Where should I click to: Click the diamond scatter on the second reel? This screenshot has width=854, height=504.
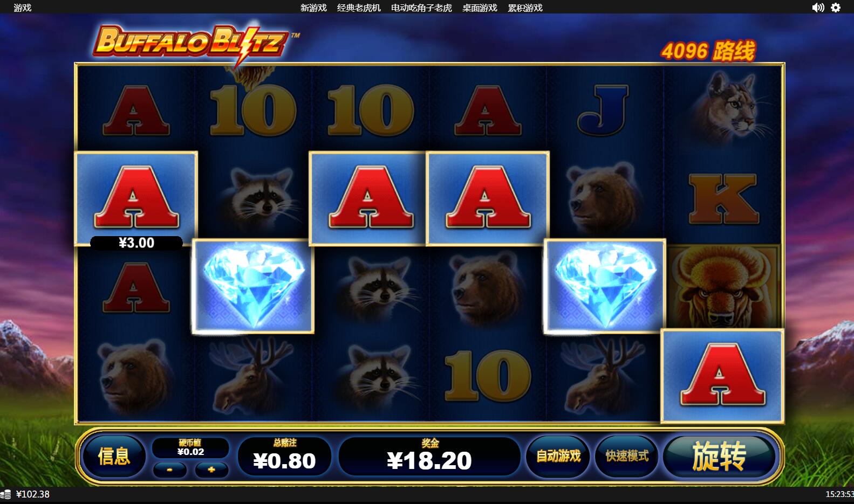point(253,286)
